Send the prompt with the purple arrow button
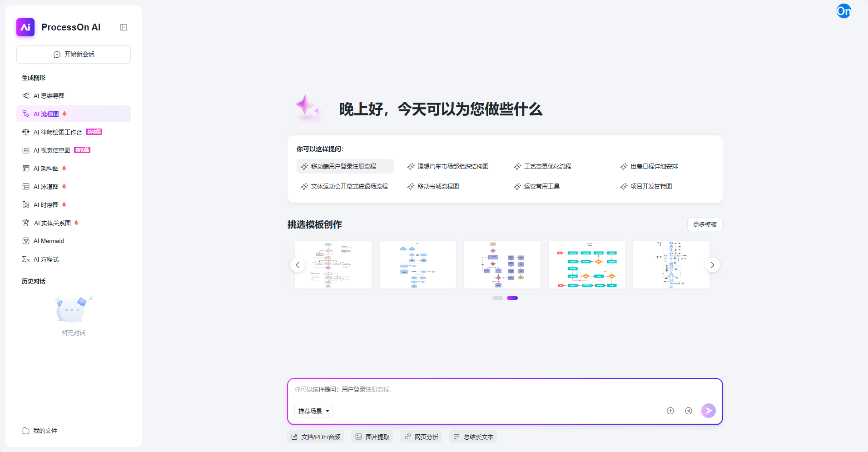Image resolution: width=868 pixels, height=452 pixels. point(709,411)
